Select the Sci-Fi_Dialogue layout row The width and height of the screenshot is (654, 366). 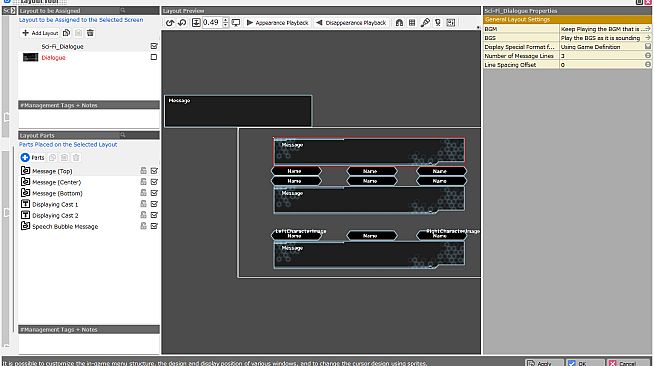point(89,46)
